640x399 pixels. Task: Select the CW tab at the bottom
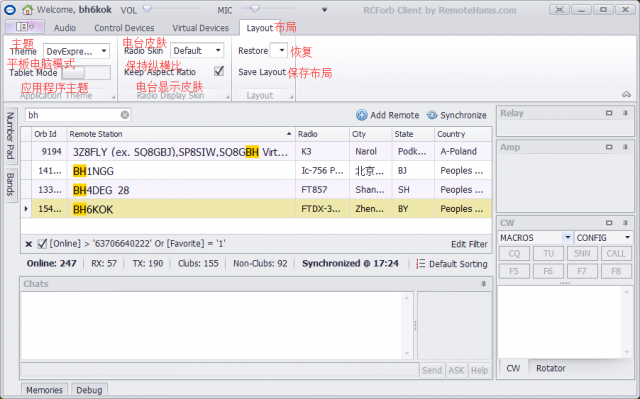513,368
